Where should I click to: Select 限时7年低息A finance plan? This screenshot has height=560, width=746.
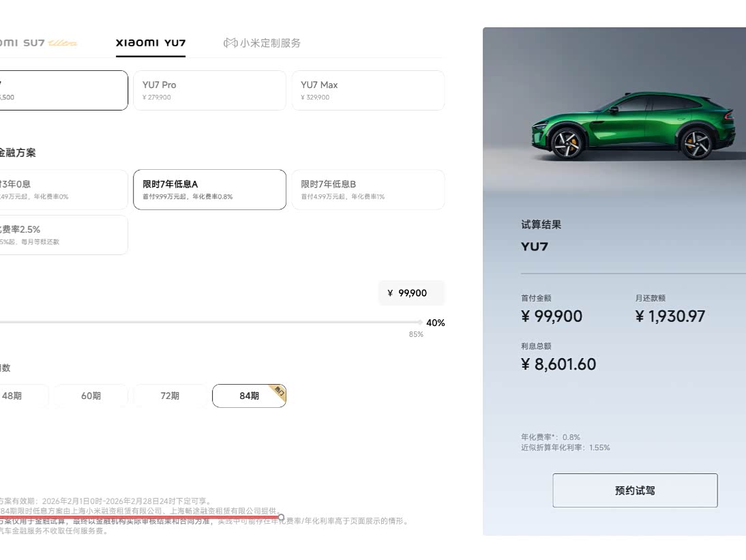tap(209, 190)
